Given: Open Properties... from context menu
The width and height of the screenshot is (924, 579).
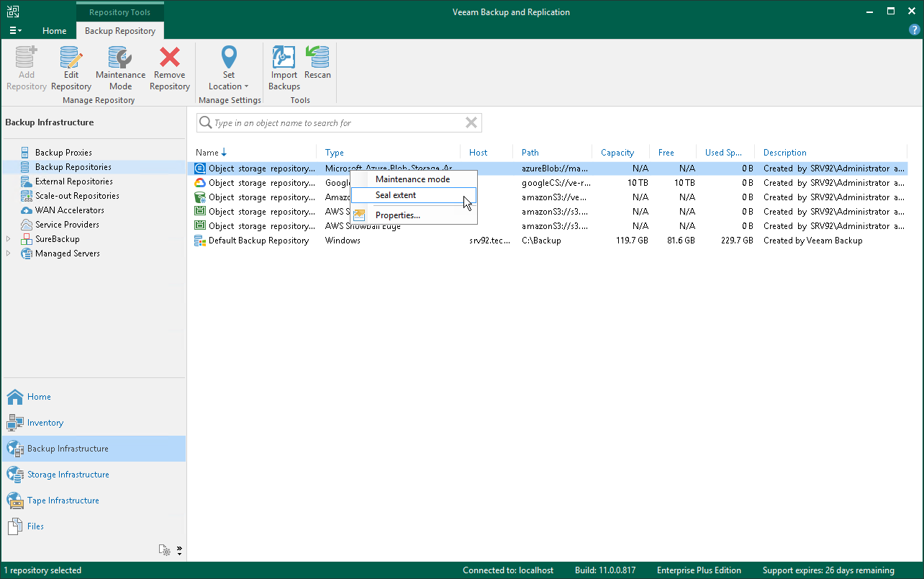Looking at the screenshot, I should point(412,215).
